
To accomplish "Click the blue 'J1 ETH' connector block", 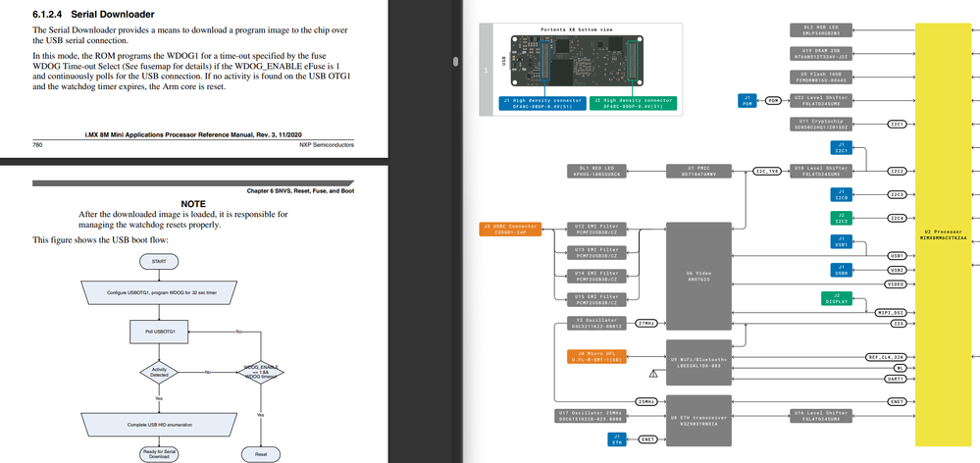I will [x=617, y=439].
